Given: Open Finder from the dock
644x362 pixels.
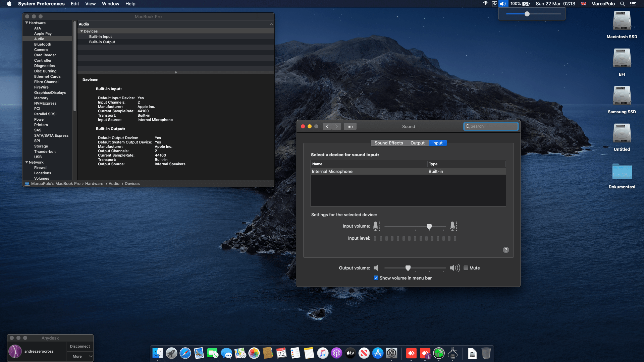Looking at the screenshot, I should click(x=158, y=353).
